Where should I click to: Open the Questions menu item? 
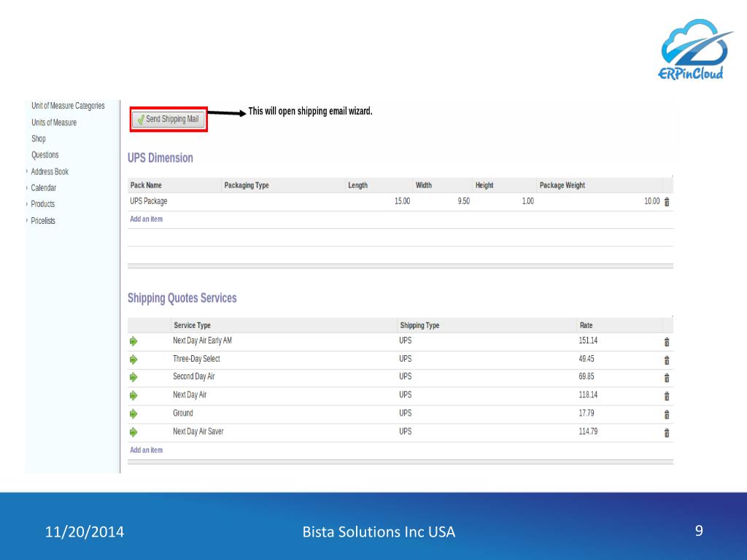point(44,155)
